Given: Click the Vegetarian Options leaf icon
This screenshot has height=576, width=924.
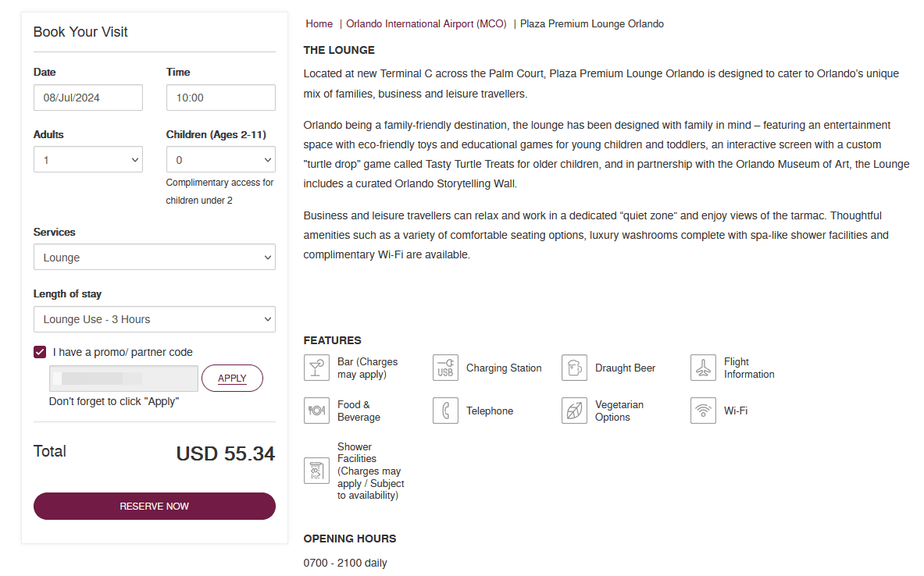Looking at the screenshot, I should click(x=574, y=411).
